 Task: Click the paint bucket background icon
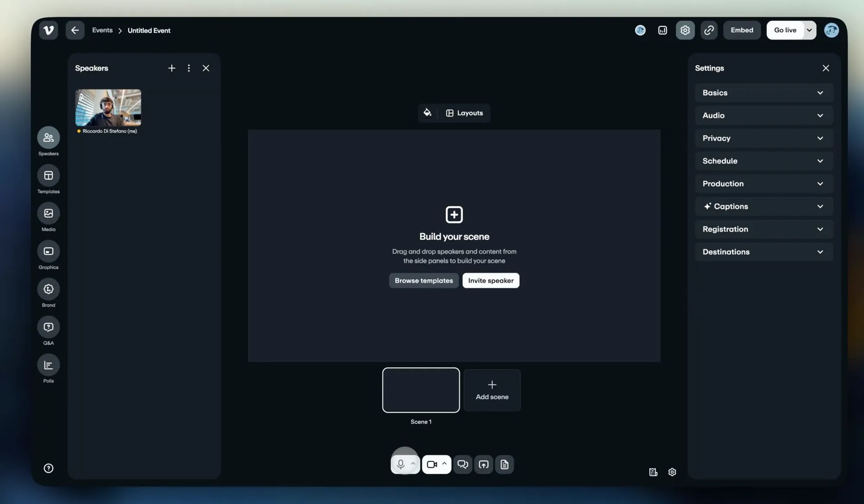pos(427,113)
